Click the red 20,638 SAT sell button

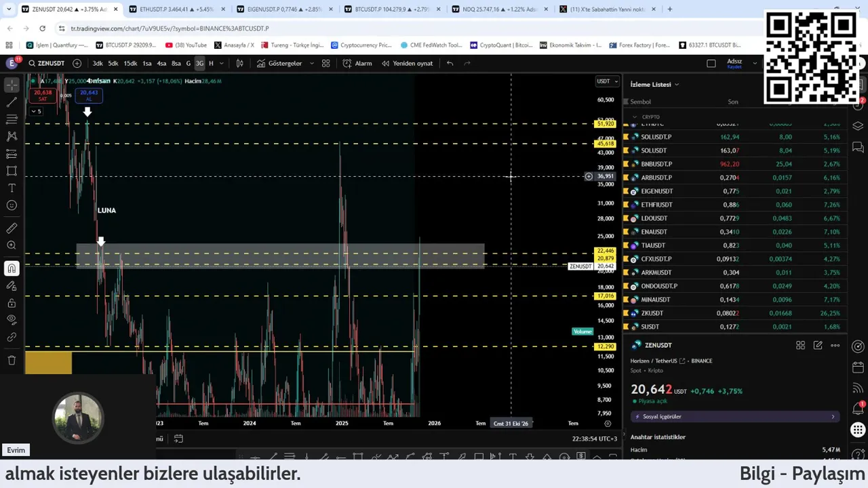(43, 96)
